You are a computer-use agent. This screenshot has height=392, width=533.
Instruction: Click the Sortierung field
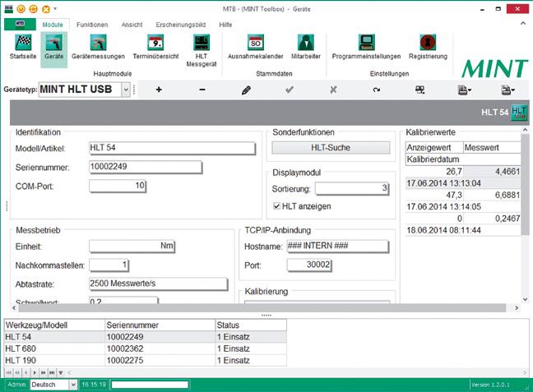coord(352,188)
